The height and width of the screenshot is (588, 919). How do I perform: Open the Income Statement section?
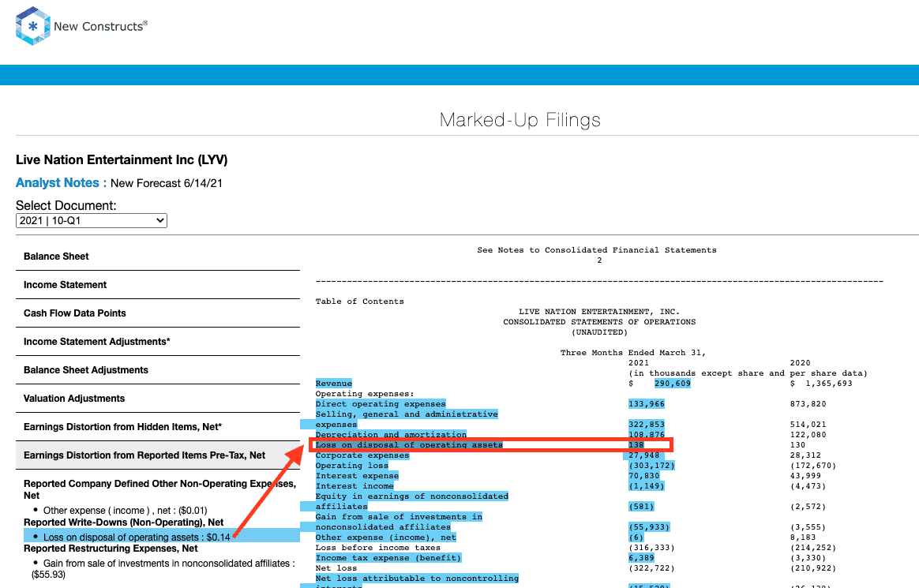click(158, 285)
